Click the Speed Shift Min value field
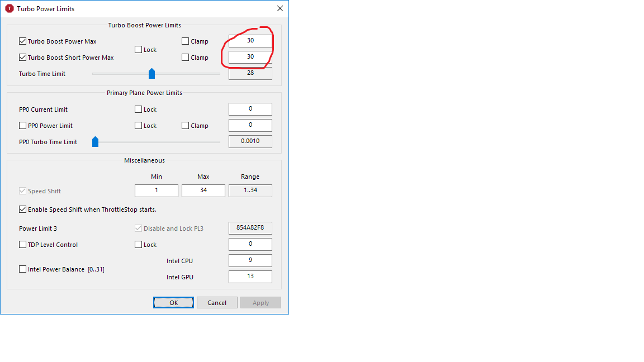The width and height of the screenshot is (644, 362). coord(157,190)
